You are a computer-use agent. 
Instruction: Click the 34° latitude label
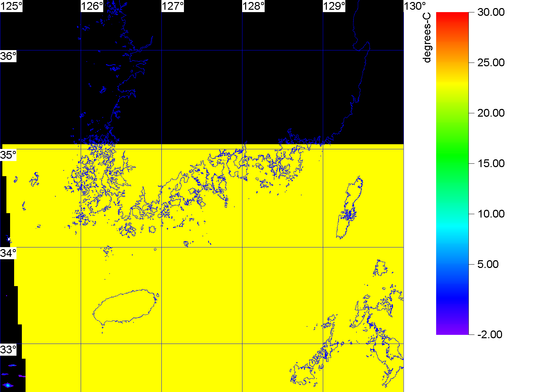(8, 253)
